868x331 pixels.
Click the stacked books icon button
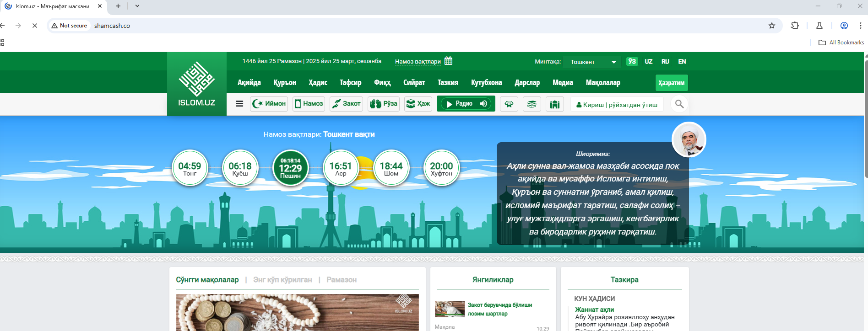coord(532,104)
